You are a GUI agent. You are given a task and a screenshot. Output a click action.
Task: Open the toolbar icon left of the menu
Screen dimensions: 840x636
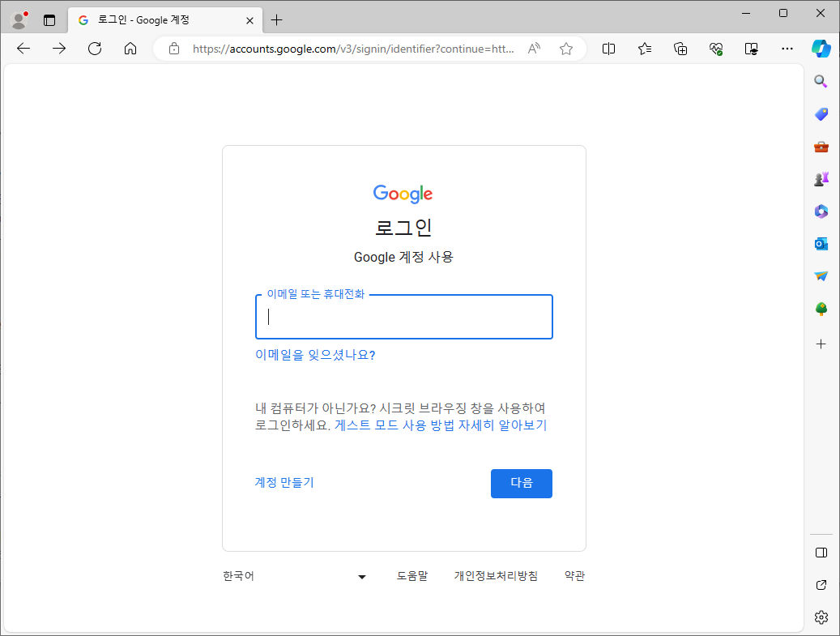pos(752,49)
